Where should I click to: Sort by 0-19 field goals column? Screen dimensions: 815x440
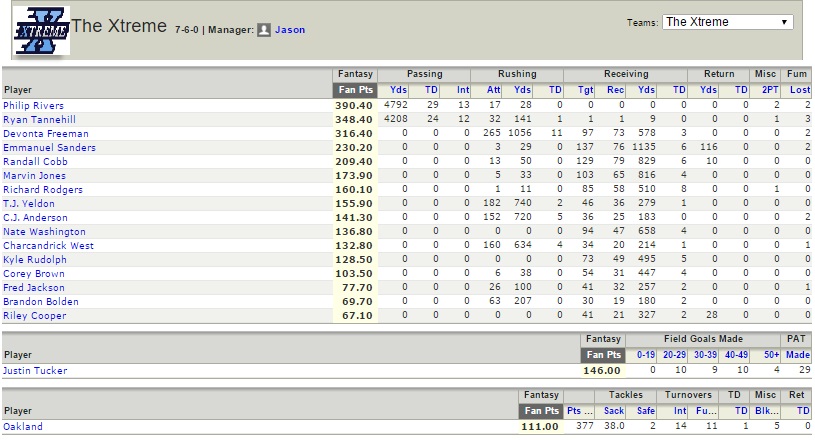646,355
